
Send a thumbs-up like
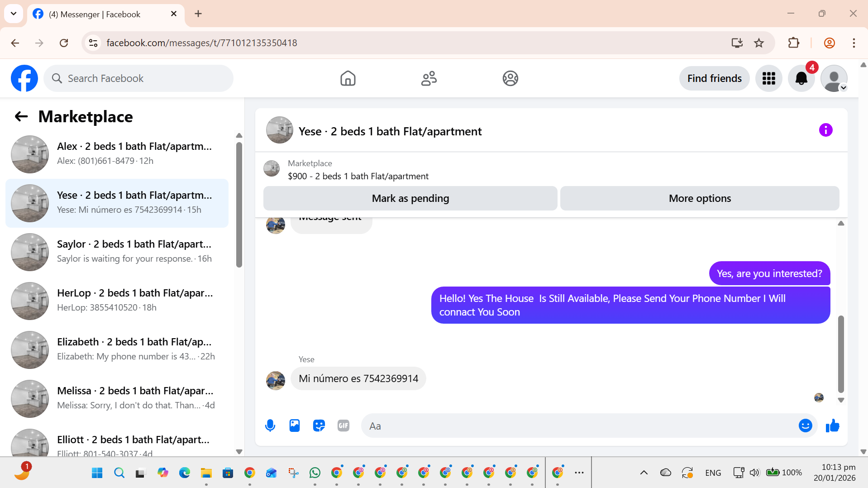click(x=833, y=426)
